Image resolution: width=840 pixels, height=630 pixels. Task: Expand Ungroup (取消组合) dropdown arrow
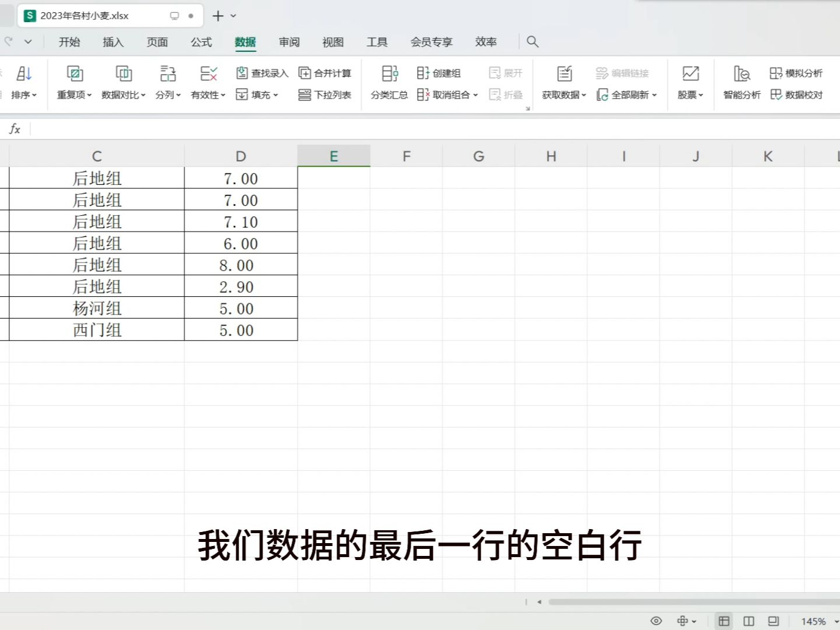tap(475, 95)
